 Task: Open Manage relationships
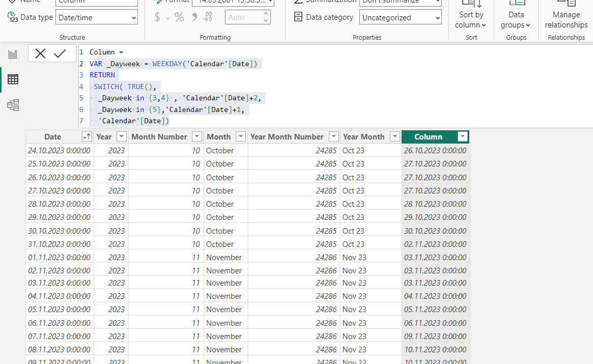[x=566, y=20]
